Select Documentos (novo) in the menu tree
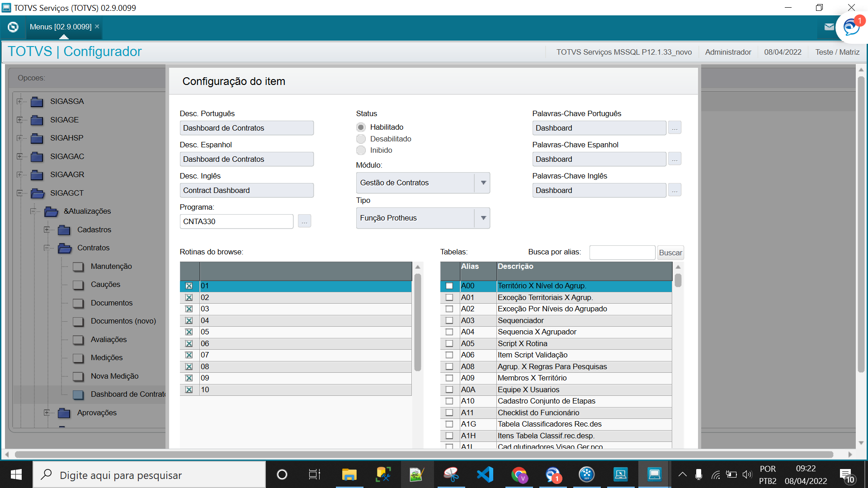The height and width of the screenshot is (488, 868). coord(123,321)
